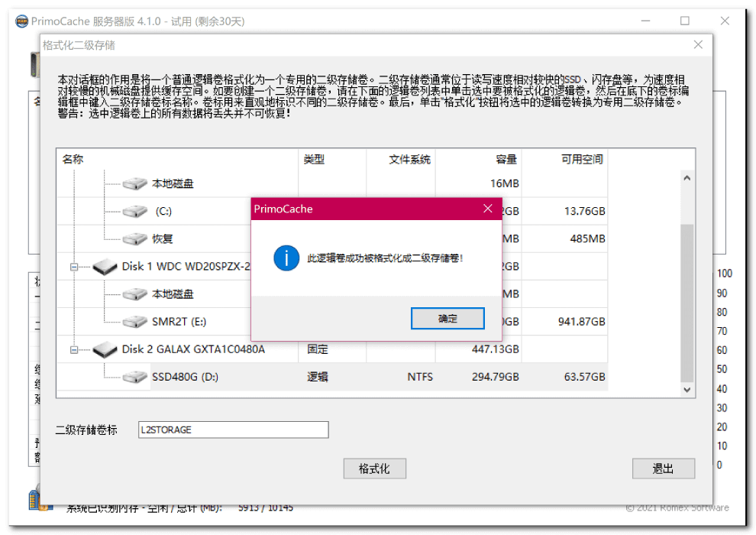The width and height of the screenshot is (756, 535).
Task: Select the SMR2T (E:) volume icon
Action: (x=135, y=322)
